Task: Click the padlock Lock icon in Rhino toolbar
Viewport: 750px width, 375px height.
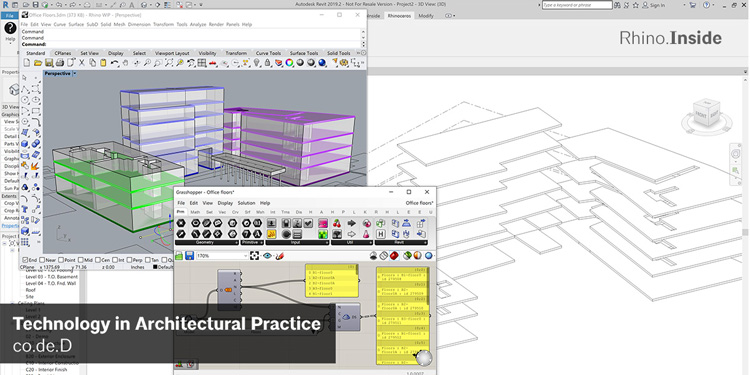Action: [x=268, y=63]
